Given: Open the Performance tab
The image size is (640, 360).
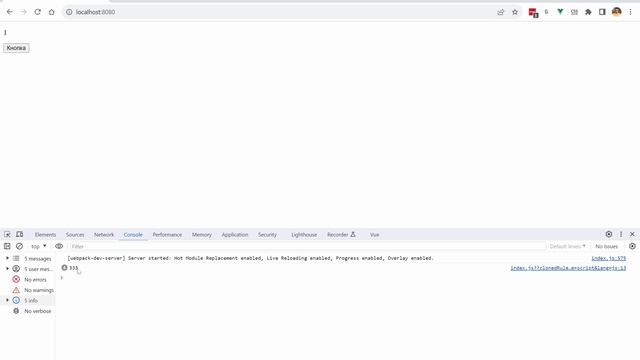Looking at the screenshot, I should pyautogui.click(x=167, y=235).
